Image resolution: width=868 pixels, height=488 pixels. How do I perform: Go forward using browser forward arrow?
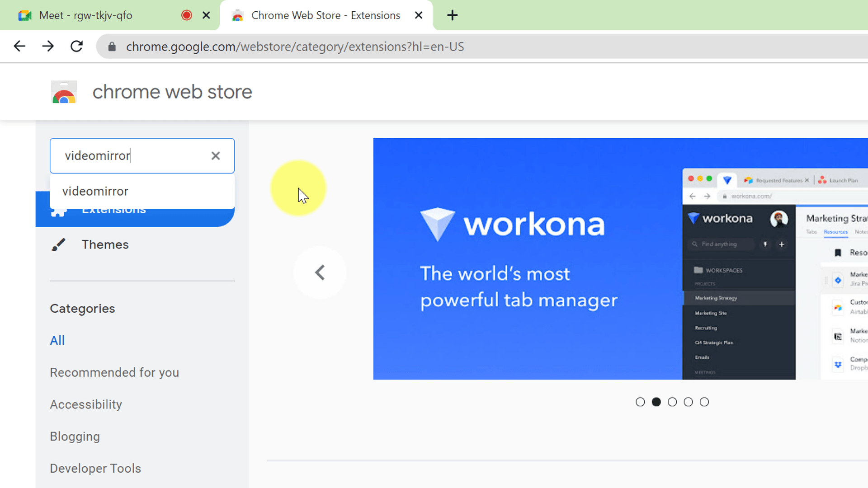pyautogui.click(x=48, y=46)
